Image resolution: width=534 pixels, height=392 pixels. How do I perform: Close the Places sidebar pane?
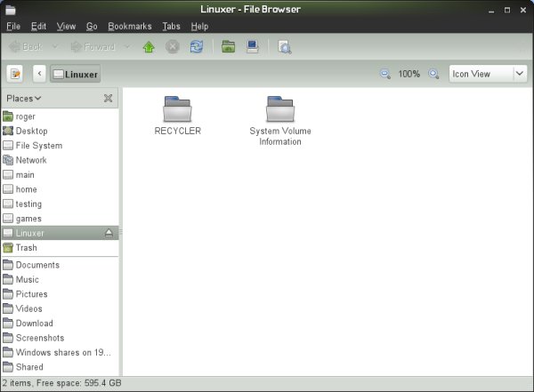tap(108, 99)
